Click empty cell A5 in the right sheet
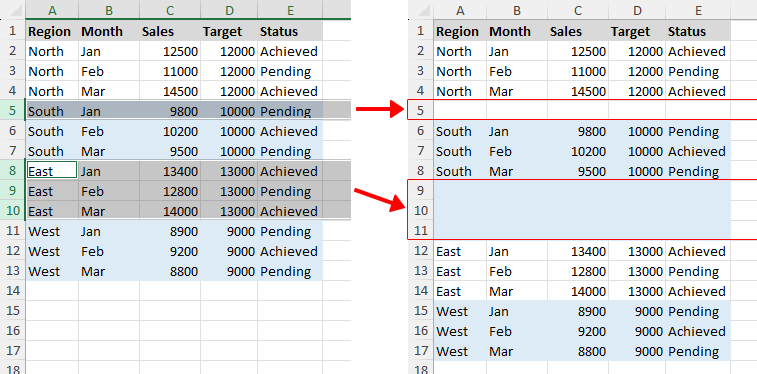 pos(460,111)
